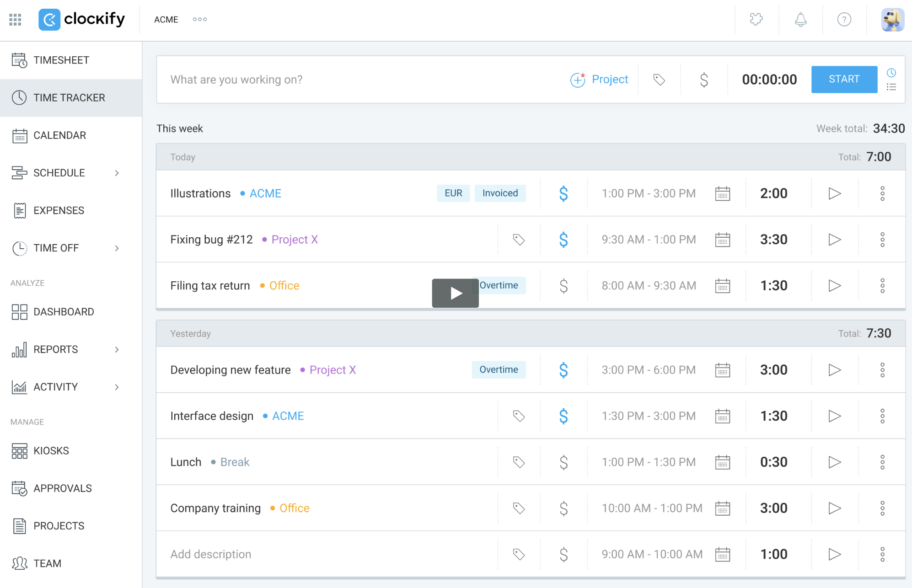Click the 'What are you working on?' field
Screen dimensions: 912x588
[x=357, y=80]
